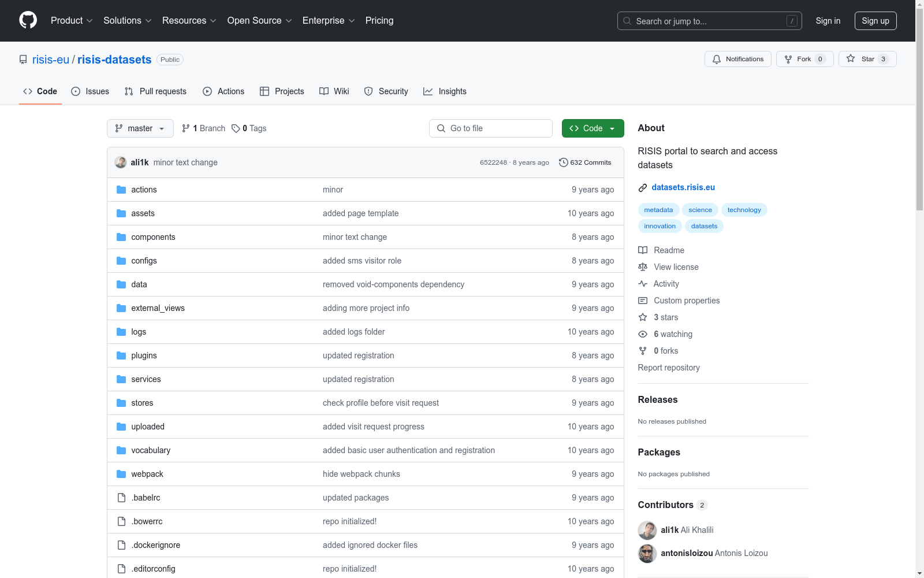The height and width of the screenshot is (578, 924).
Task: Expand the Resources menu
Action: click(x=189, y=21)
